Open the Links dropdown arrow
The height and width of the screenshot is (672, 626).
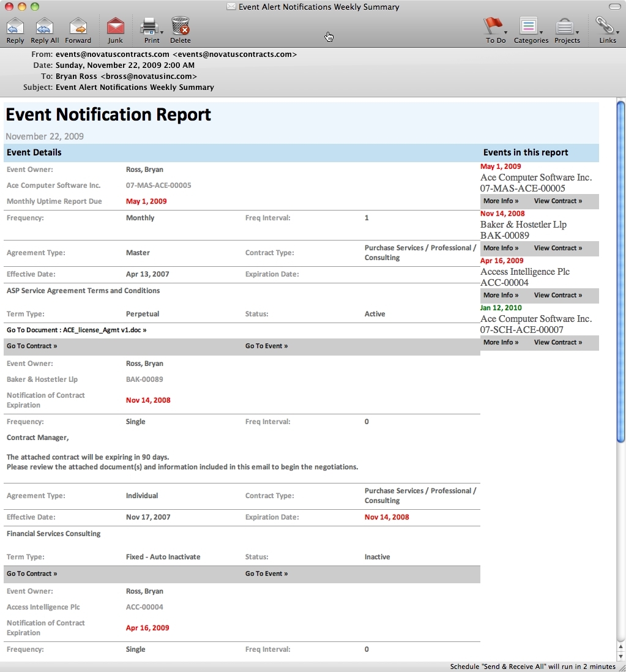pos(617,32)
